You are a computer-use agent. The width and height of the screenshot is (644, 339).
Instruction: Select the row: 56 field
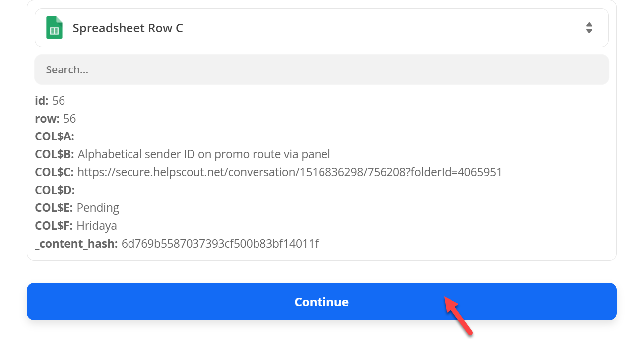point(56,119)
